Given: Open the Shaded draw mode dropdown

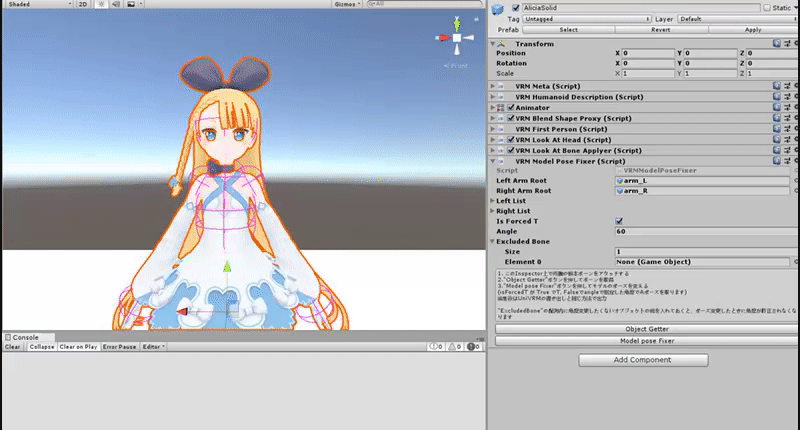Looking at the screenshot, I should coord(39,4).
